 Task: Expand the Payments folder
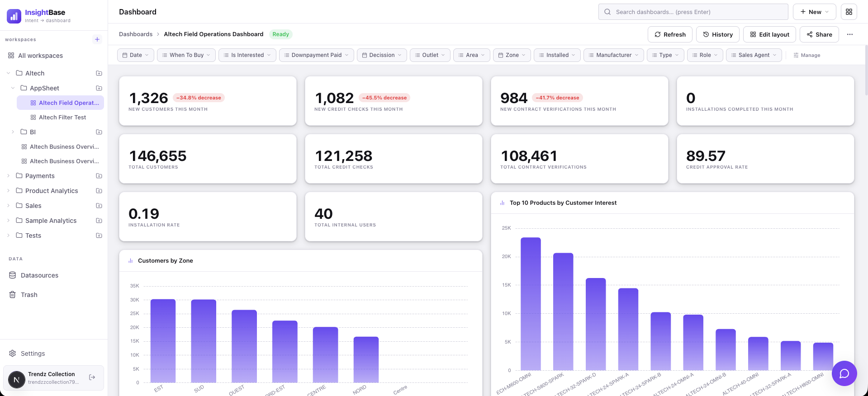coord(8,176)
